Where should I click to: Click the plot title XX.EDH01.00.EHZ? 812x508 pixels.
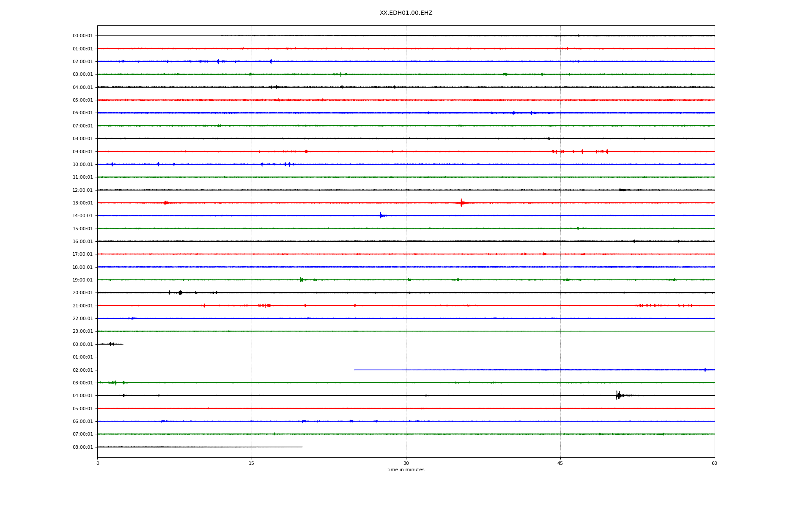pos(406,13)
